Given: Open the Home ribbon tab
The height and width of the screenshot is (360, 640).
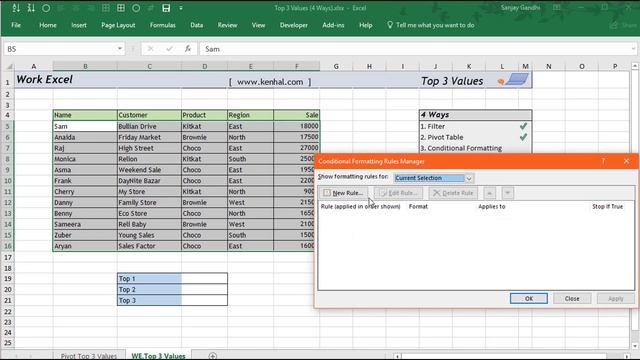Looking at the screenshot, I should (x=48, y=25).
